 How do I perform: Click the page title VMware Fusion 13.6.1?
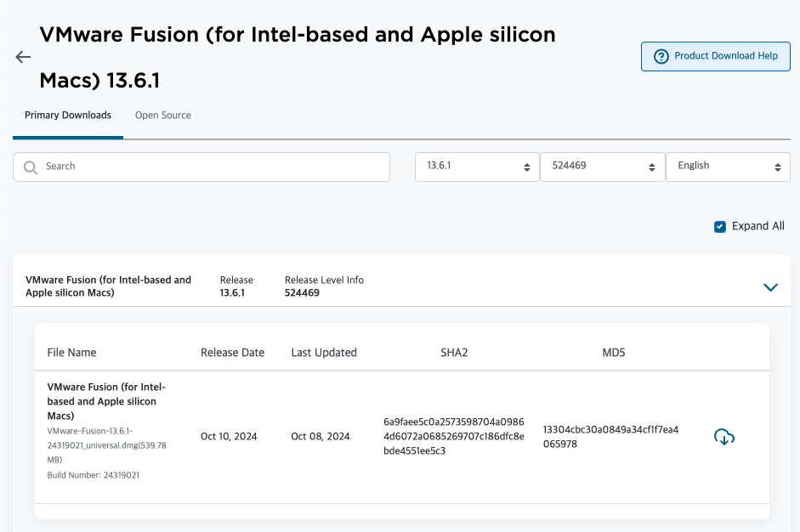click(x=298, y=57)
